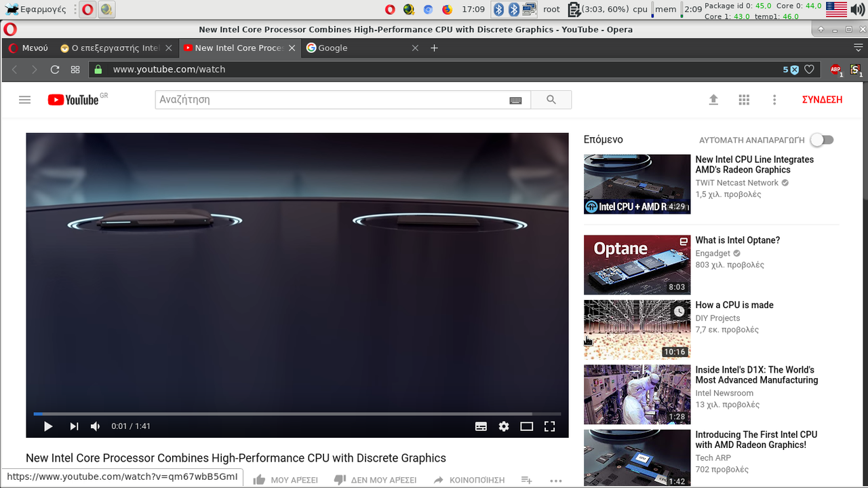Mute the video player volume

(x=96, y=426)
